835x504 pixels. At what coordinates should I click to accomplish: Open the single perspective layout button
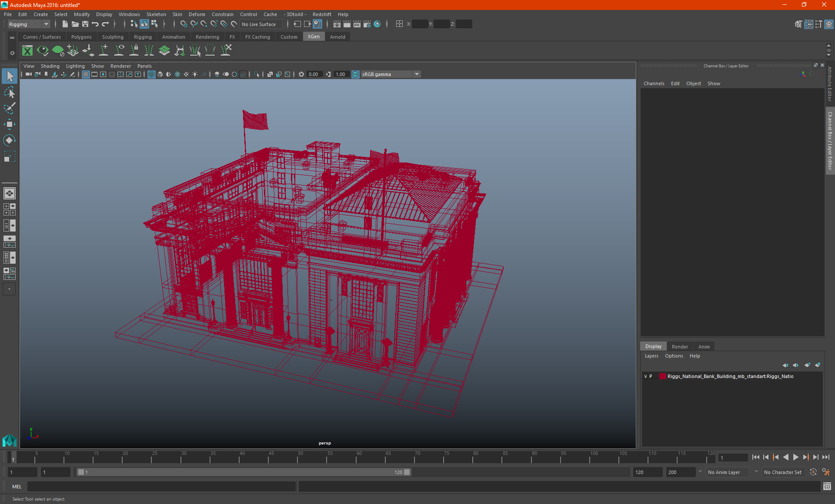[x=9, y=193]
